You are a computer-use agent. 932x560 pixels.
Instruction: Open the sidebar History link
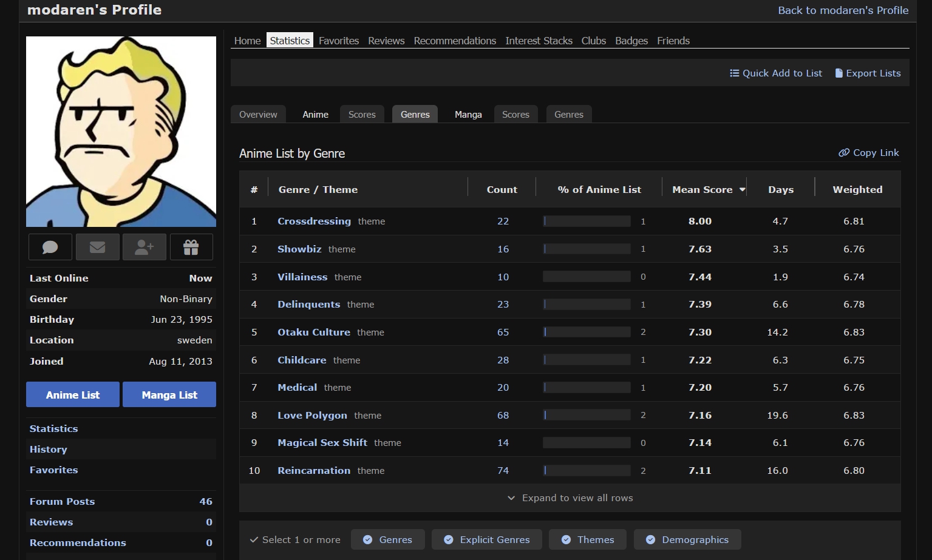[49, 449]
